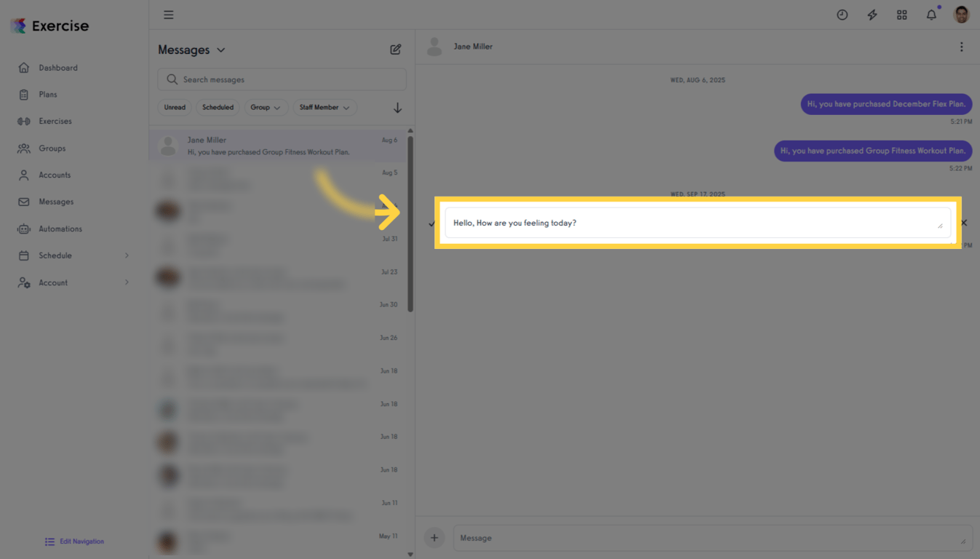This screenshot has height=559, width=980.
Task: Open the recent history clock icon
Action: tap(842, 14)
